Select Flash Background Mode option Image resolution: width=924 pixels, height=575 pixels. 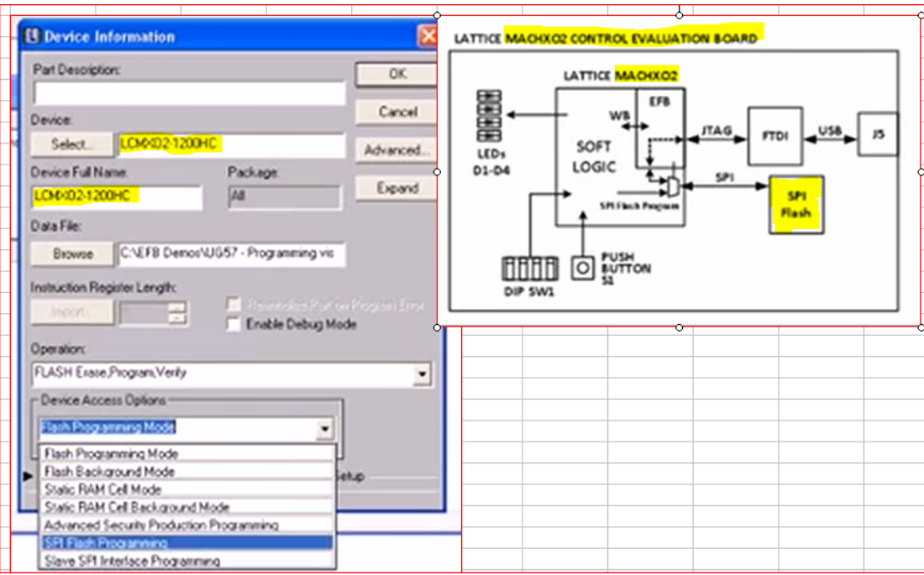pyautogui.click(x=187, y=471)
